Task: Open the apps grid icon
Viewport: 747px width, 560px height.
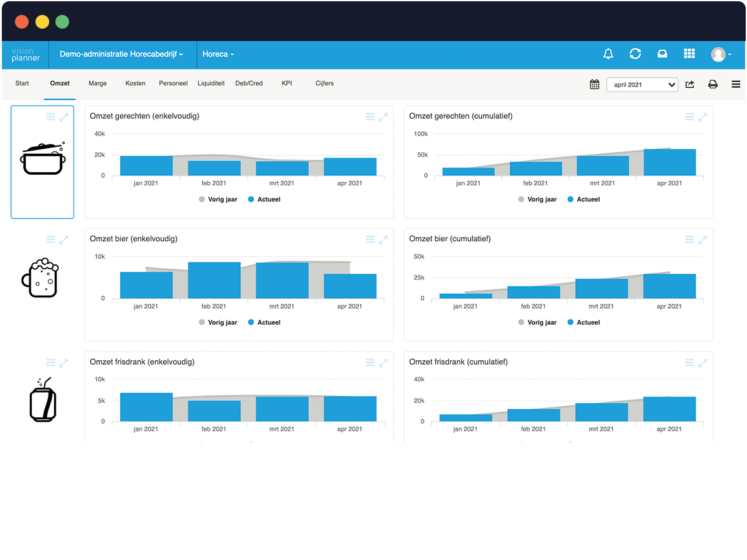Action: [689, 54]
